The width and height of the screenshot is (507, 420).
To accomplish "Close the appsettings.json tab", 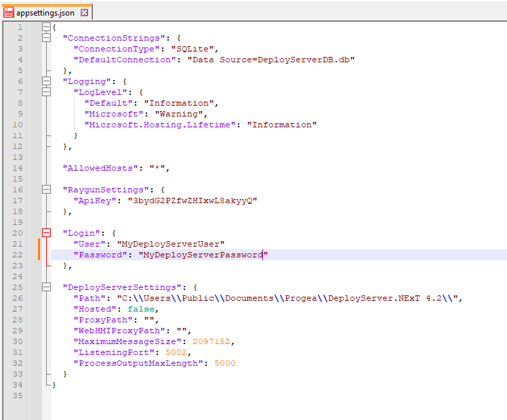I will click(x=85, y=13).
